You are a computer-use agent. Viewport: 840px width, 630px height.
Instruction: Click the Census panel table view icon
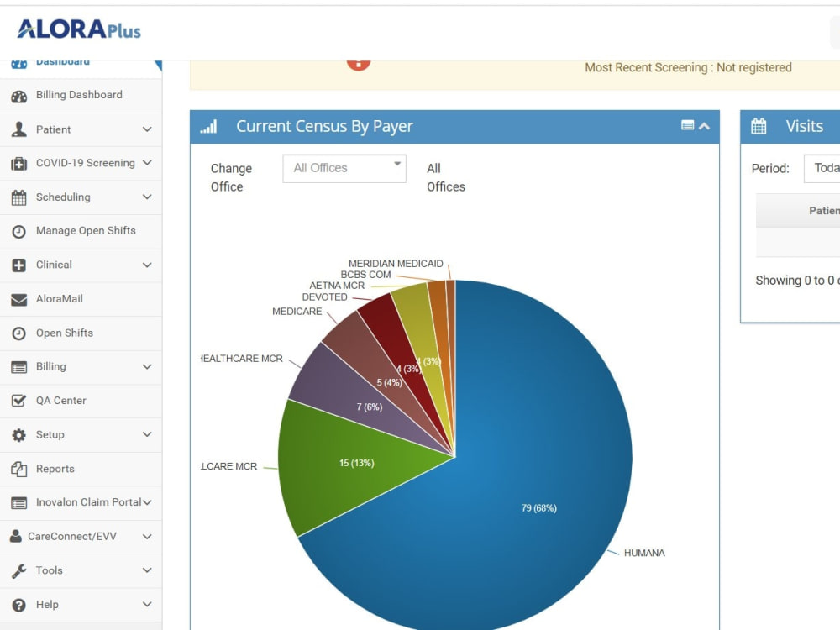tap(687, 125)
